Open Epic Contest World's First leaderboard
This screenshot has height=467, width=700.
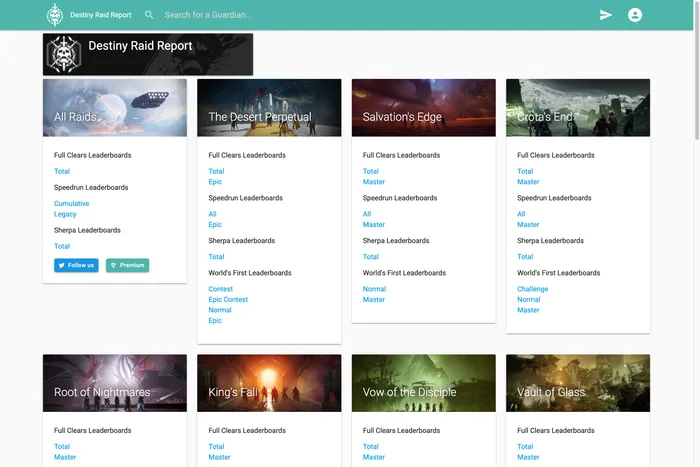coord(228,300)
